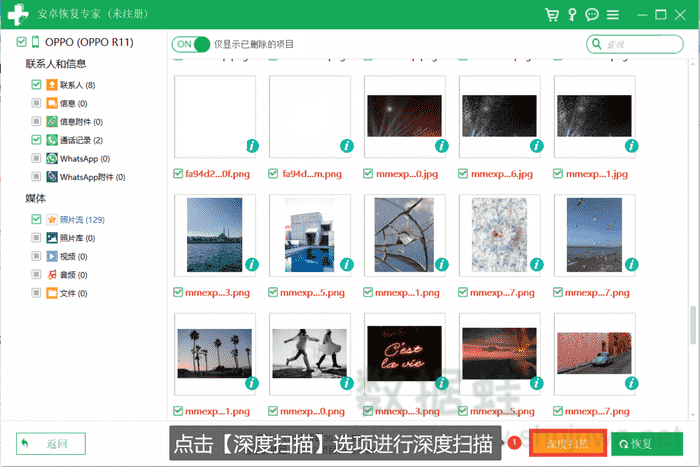
Task: Uncheck the 通话记录 (2) checkbox
Action: click(x=36, y=140)
